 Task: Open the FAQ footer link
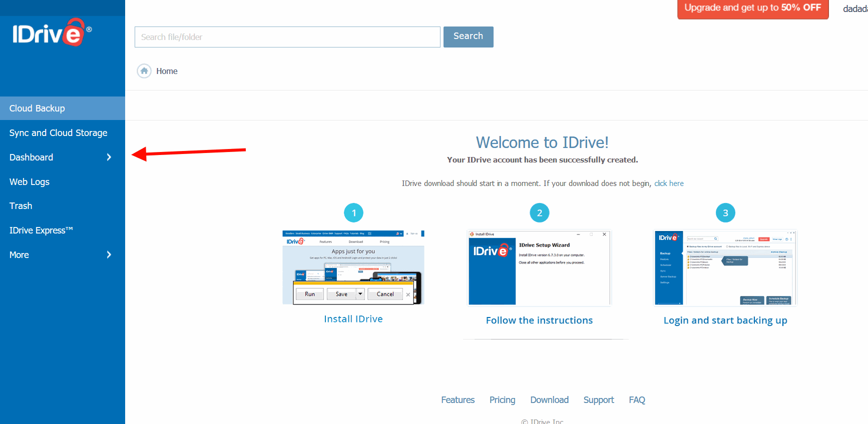click(x=637, y=400)
